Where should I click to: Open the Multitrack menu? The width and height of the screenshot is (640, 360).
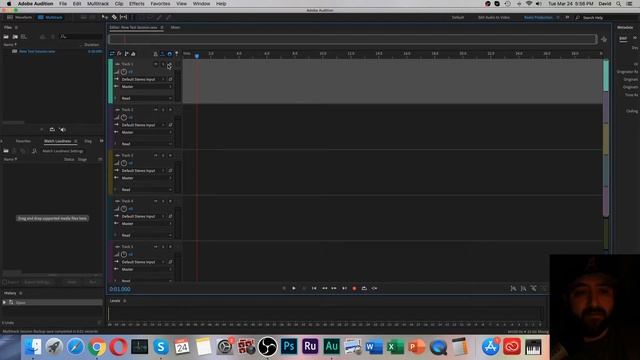coord(98,4)
